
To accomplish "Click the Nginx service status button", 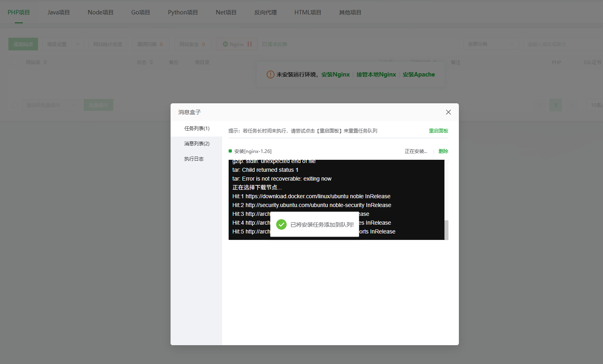I will click(237, 44).
